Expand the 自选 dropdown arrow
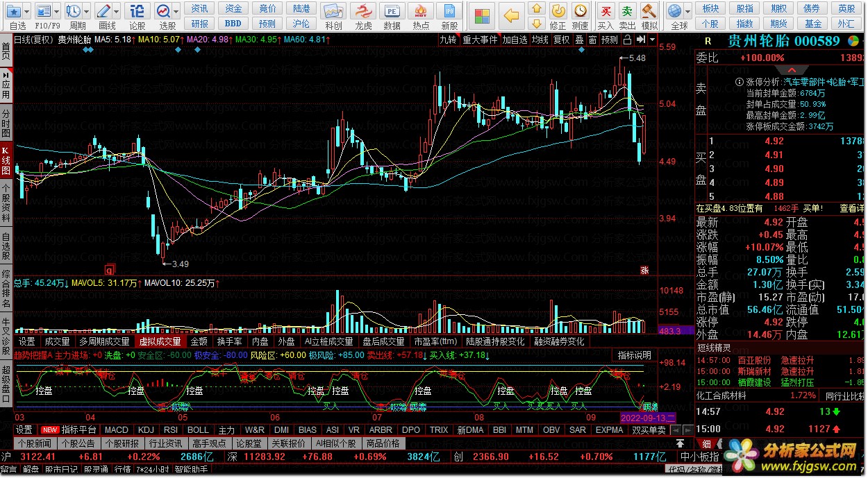Screen dimensions: 868x478 [x=28, y=12]
